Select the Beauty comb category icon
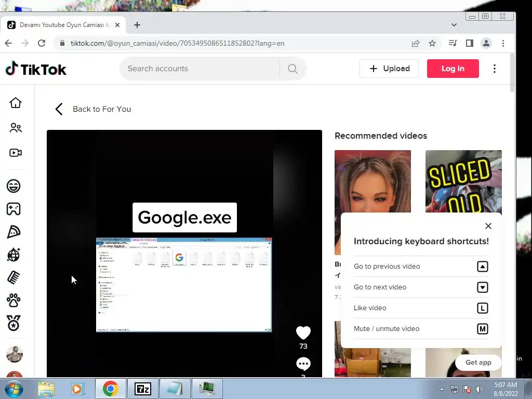Viewport: 532px width, 399px height. pyautogui.click(x=14, y=277)
